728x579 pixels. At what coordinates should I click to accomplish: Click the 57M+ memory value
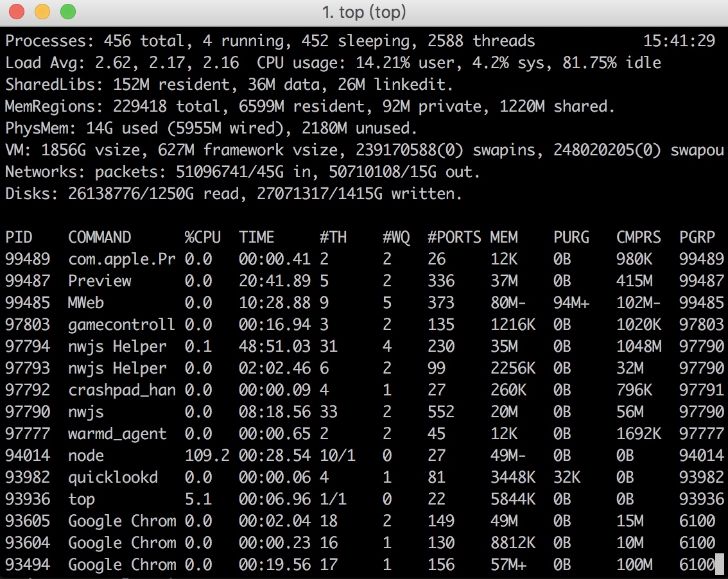[508, 565]
